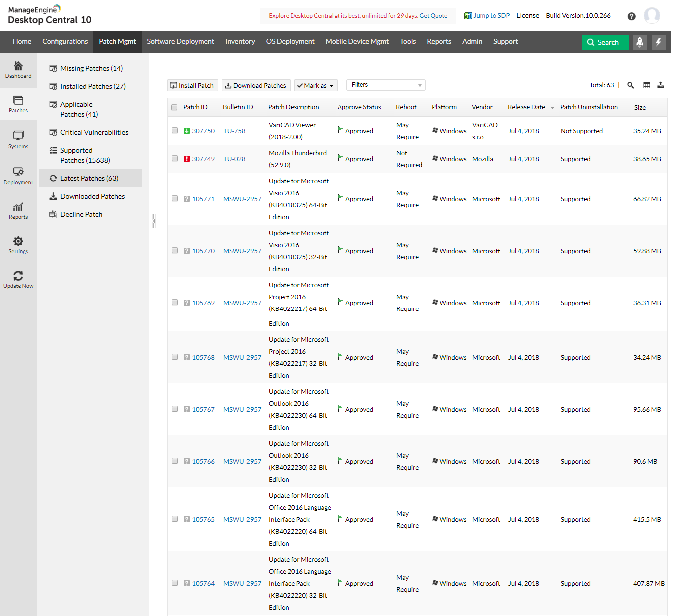Select the checkbox for patch 105771
The image size is (679, 616).
175,199
